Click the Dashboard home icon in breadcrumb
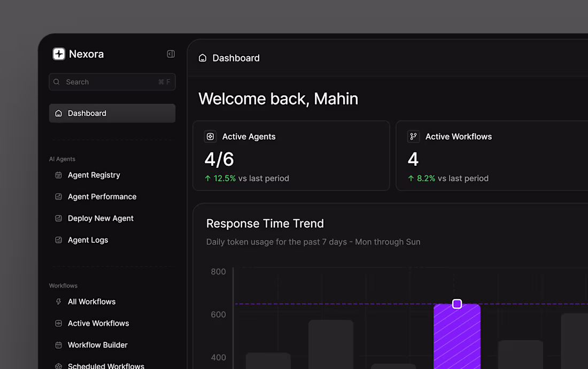The image size is (588, 369). tap(202, 57)
